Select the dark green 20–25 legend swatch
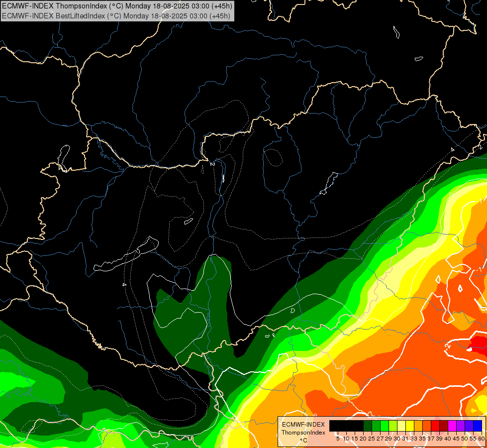The width and height of the screenshot is (487, 448). coord(368,426)
